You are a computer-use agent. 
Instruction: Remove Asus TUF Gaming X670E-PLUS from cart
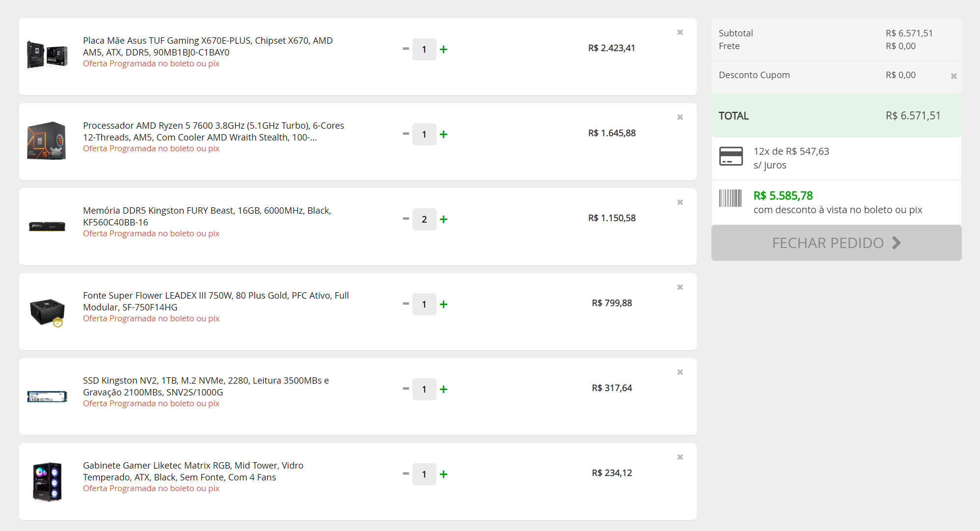coord(680,32)
